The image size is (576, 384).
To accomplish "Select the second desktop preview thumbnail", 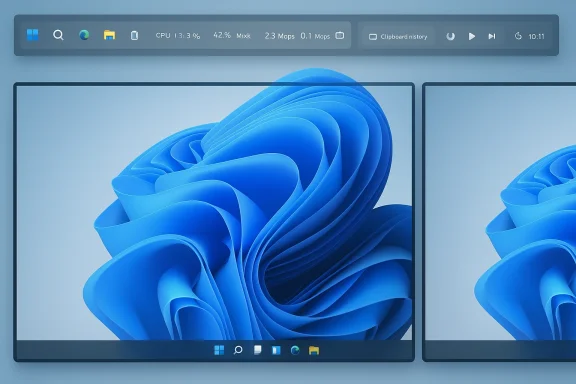I will click(499, 222).
